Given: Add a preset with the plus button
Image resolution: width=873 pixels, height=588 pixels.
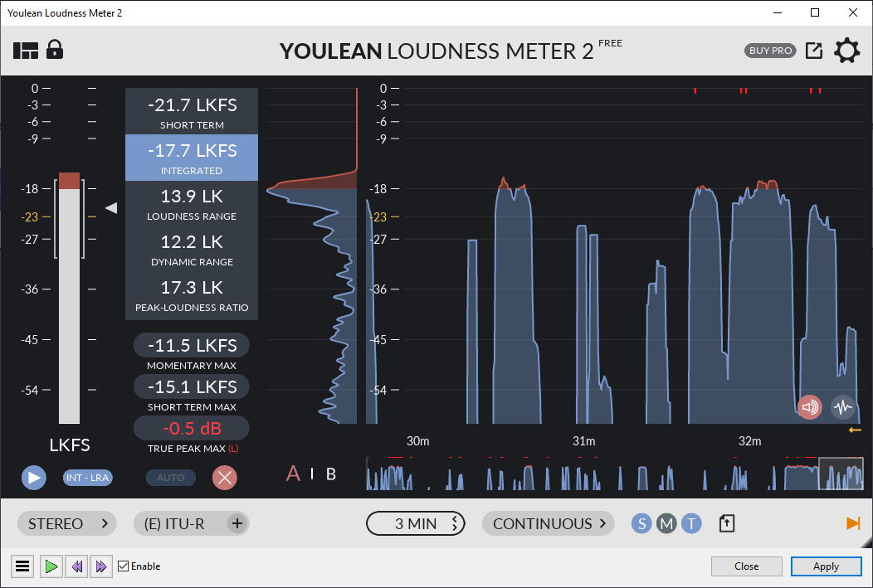Looking at the screenshot, I should [237, 523].
